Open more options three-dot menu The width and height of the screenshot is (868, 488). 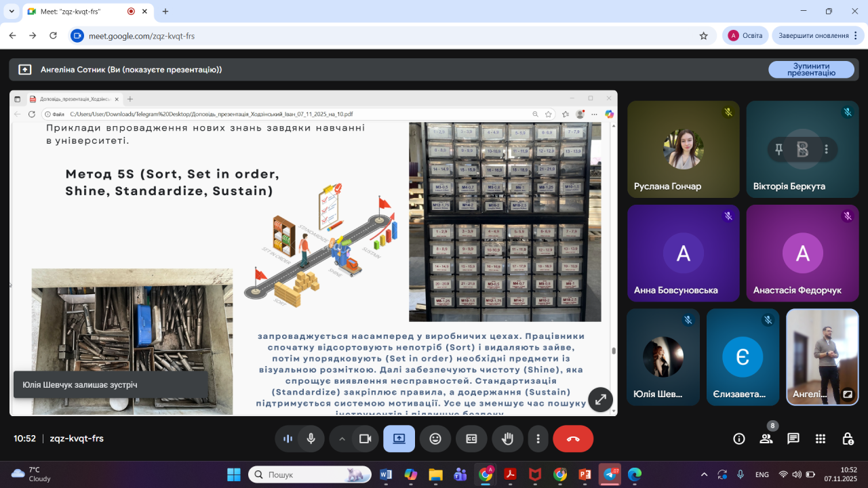538,439
